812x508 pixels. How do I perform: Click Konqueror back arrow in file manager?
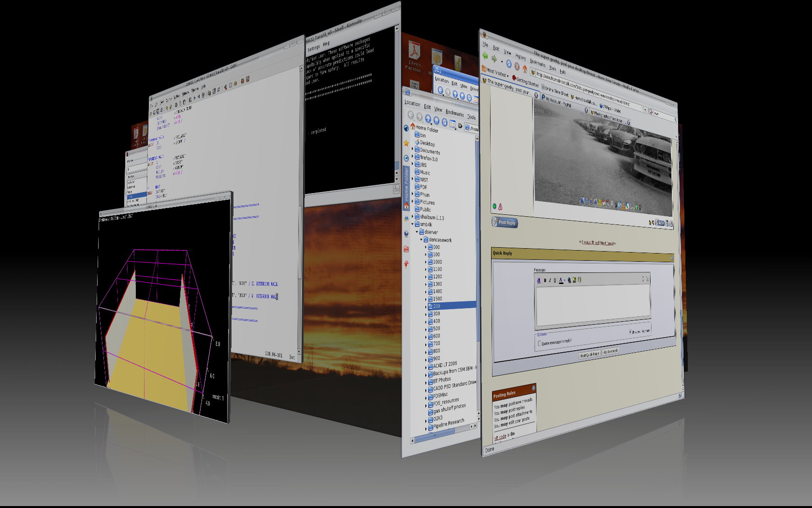tap(410, 115)
